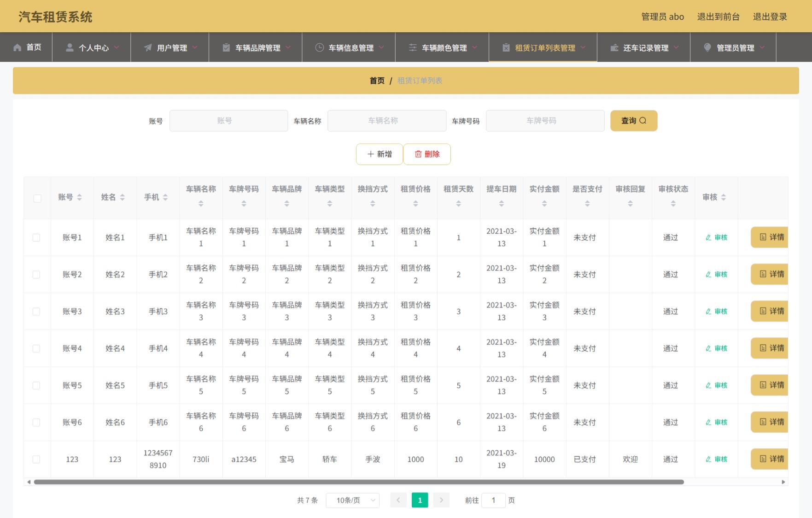Click the 审核 edit icon for 账号4
The image size is (812, 518).
(708, 348)
